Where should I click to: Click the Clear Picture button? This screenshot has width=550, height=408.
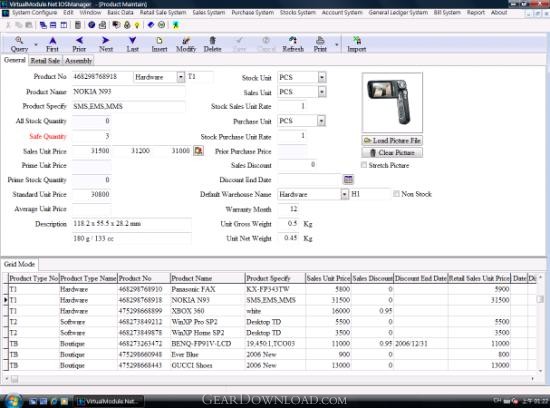tap(392, 153)
